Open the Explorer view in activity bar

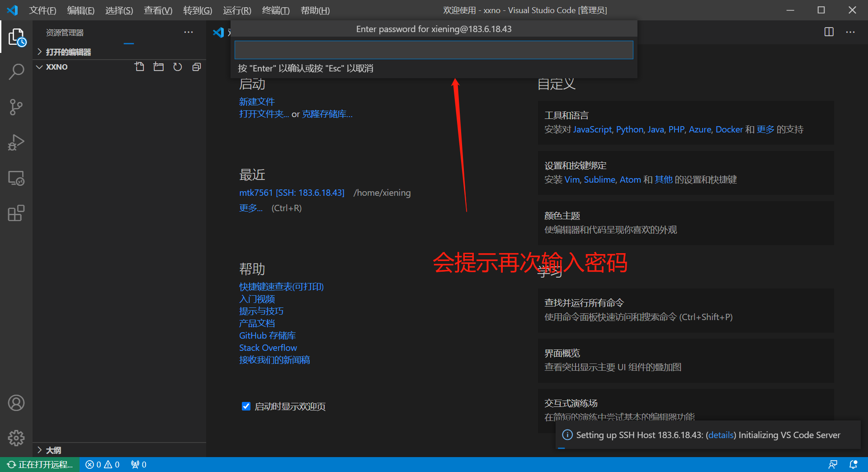tap(17, 37)
